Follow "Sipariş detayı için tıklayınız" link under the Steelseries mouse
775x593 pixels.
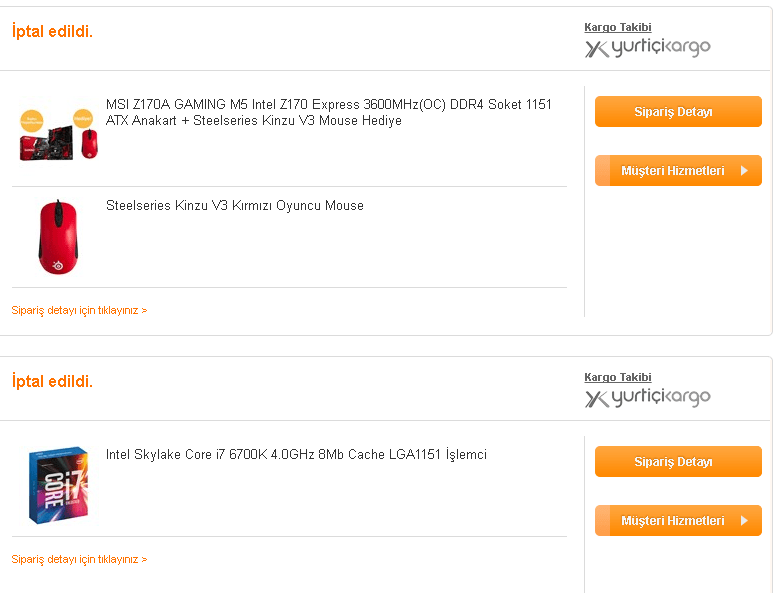coord(79,310)
